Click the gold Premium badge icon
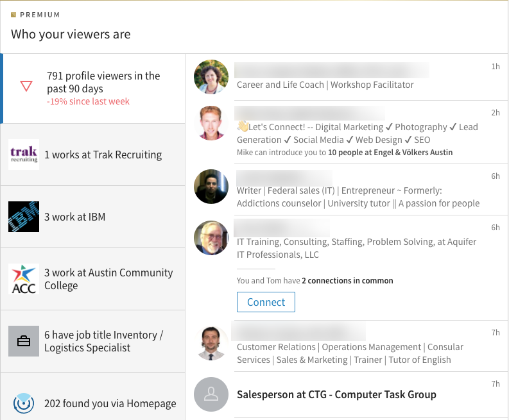 coord(13,15)
